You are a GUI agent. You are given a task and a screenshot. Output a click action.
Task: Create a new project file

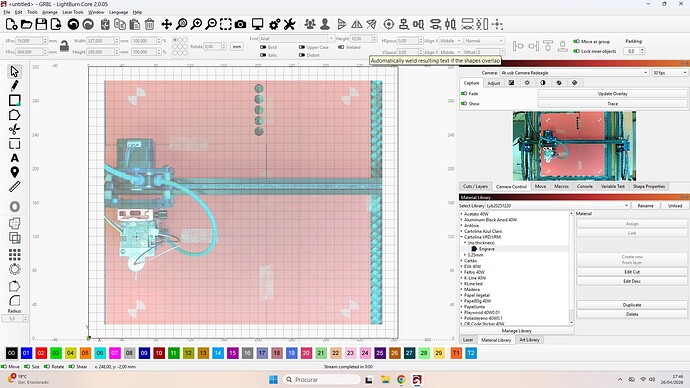(11, 24)
